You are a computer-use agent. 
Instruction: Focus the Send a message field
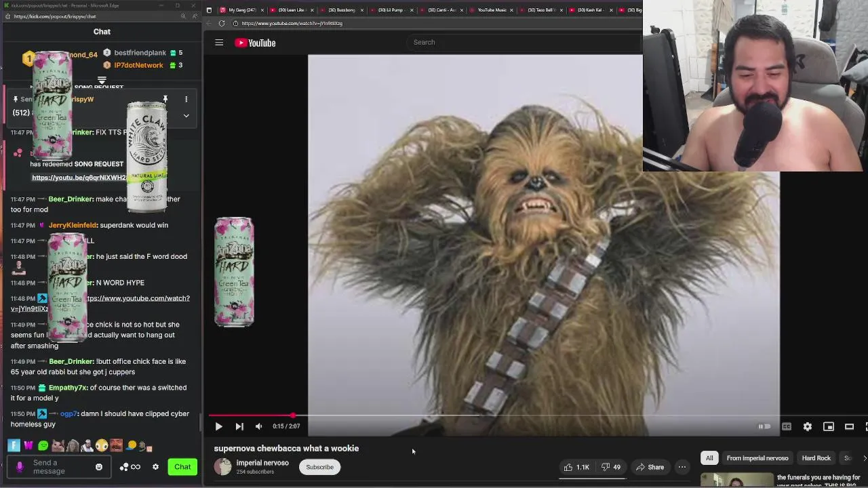(58, 467)
